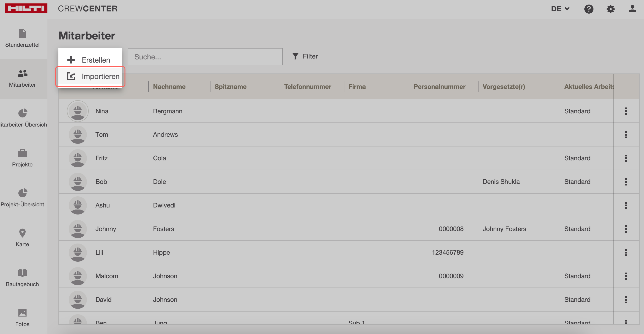
Task: Expand the DE language dropdown
Action: pyautogui.click(x=560, y=9)
